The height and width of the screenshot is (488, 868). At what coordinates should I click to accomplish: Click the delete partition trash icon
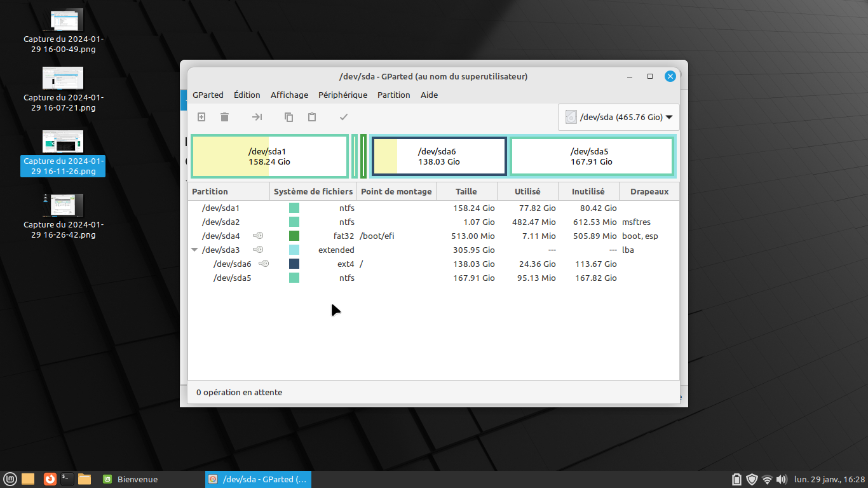tap(224, 117)
